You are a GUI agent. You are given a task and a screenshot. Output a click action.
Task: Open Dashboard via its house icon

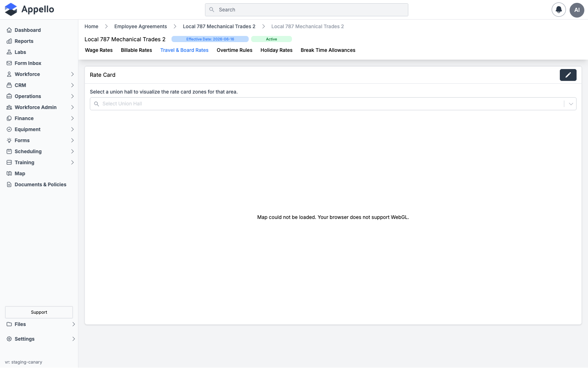[x=9, y=30]
